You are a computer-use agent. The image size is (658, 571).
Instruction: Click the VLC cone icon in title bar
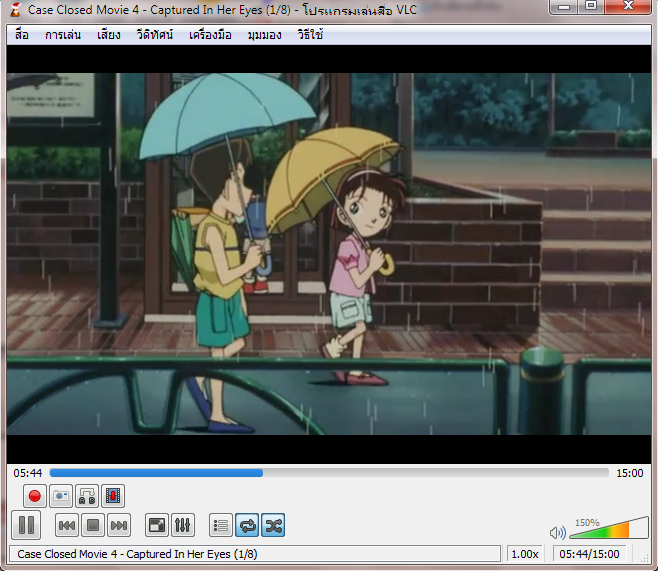[x=16, y=9]
